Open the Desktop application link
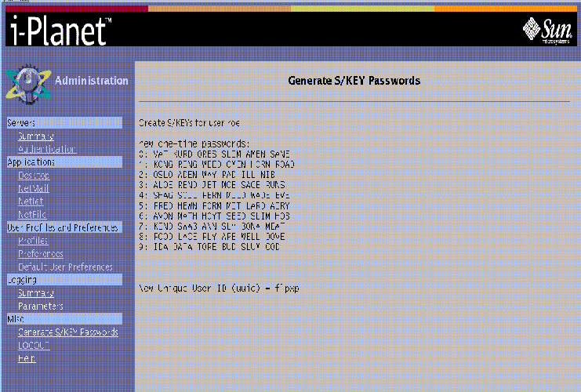 (x=34, y=176)
